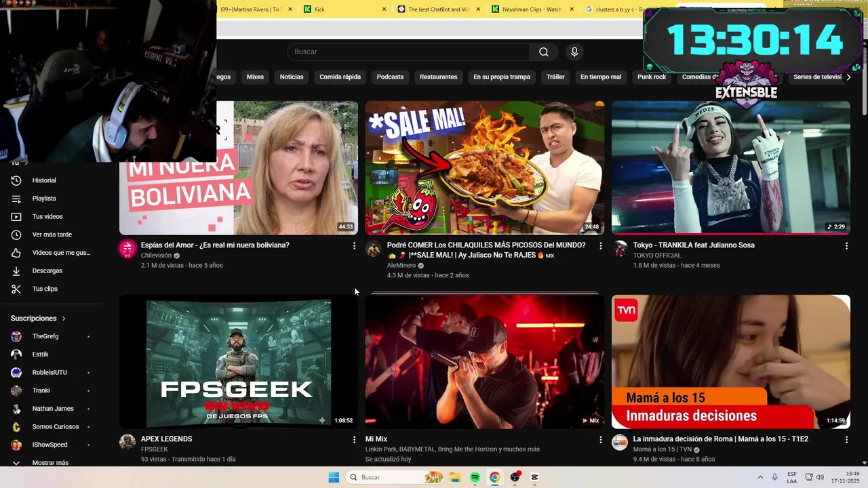This screenshot has width=868, height=488.
Task: Click Chilevisión channel avatar
Action: coord(127,249)
